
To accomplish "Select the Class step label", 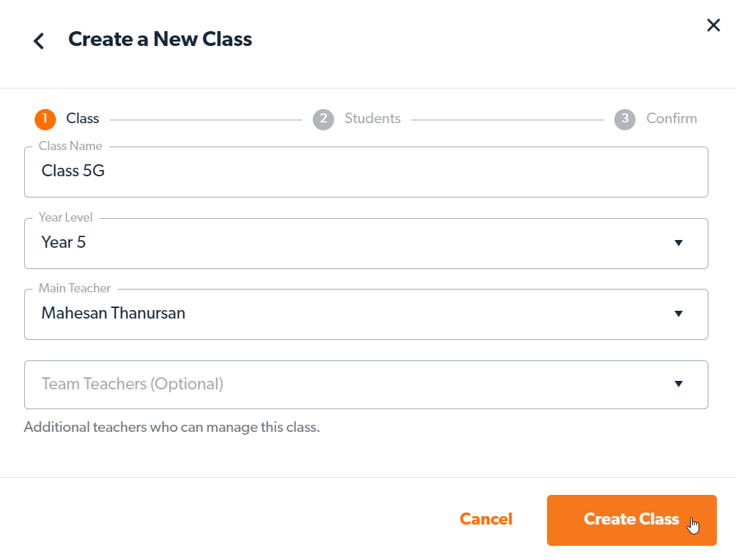I will (x=83, y=119).
